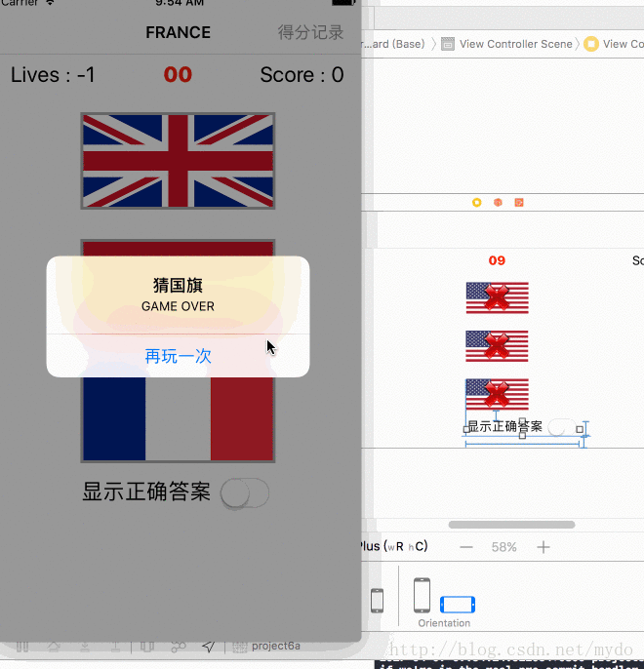Click the step over debug icon
Viewport: 644px width, 669px height.
[x=54, y=647]
